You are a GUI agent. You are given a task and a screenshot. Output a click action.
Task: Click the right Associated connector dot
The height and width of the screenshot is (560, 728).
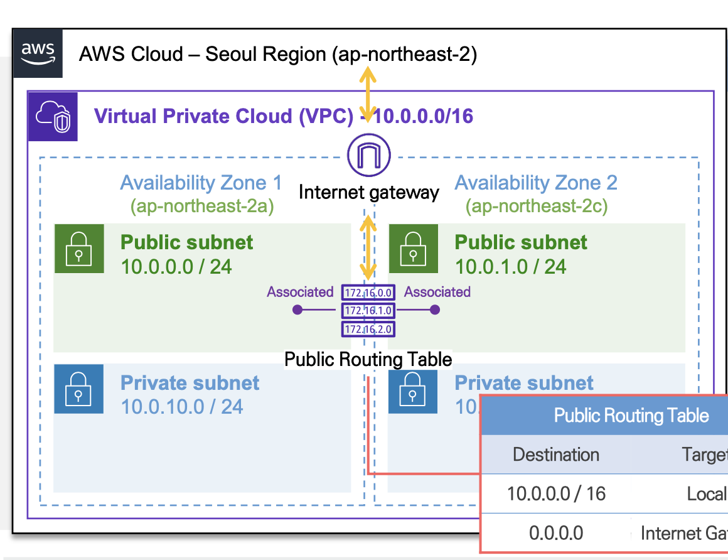pyautogui.click(x=435, y=310)
